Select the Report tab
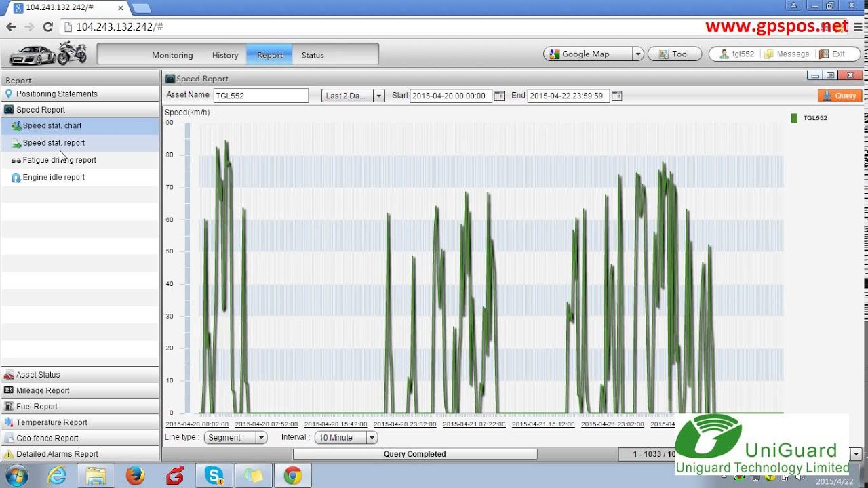The image size is (868, 488). click(269, 55)
